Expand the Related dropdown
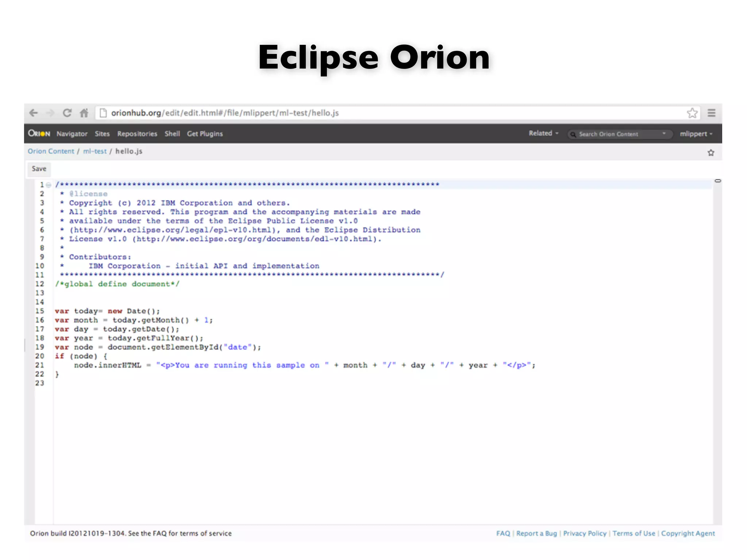 [x=543, y=133]
